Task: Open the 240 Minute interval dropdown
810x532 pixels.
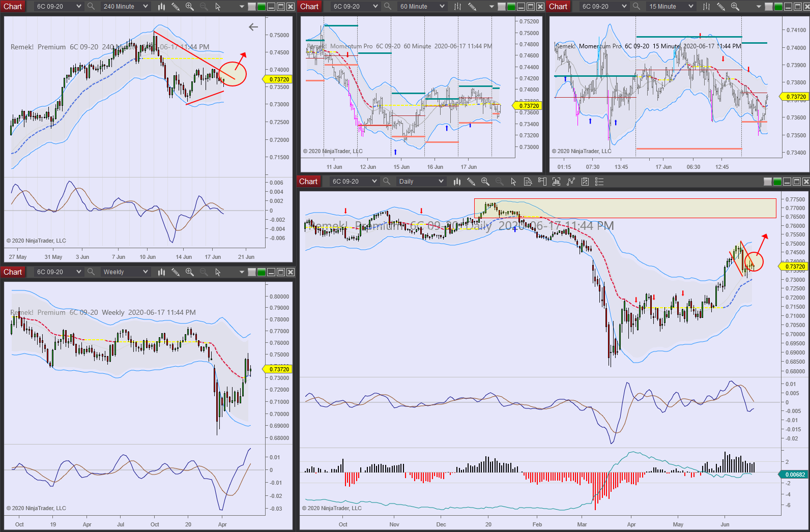Action: coord(126,7)
